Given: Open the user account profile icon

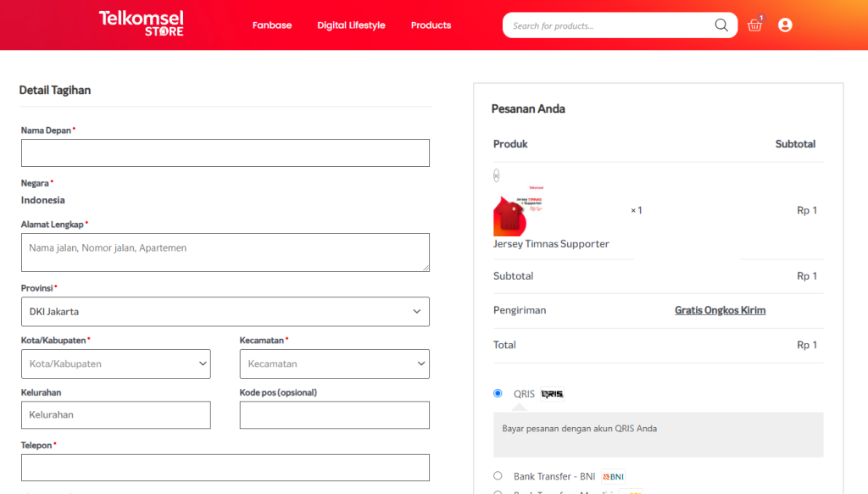Looking at the screenshot, I should [x=785, y=25].
